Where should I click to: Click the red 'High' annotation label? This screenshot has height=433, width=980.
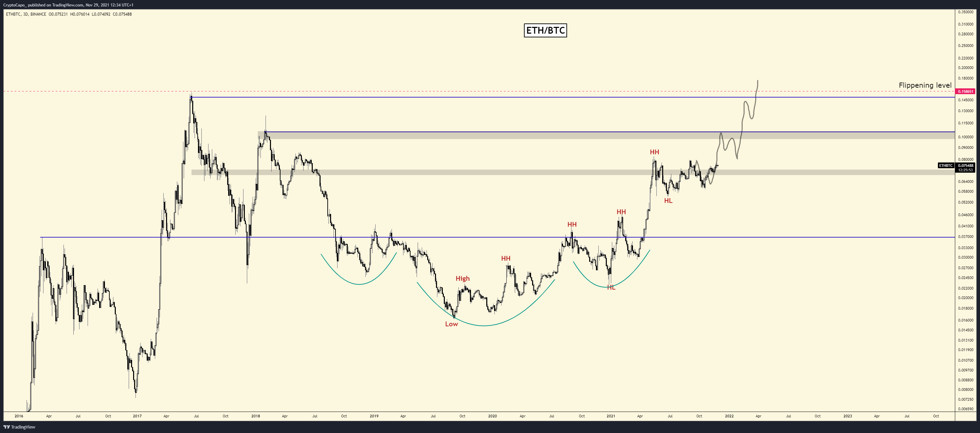click(x=462, y=278)
